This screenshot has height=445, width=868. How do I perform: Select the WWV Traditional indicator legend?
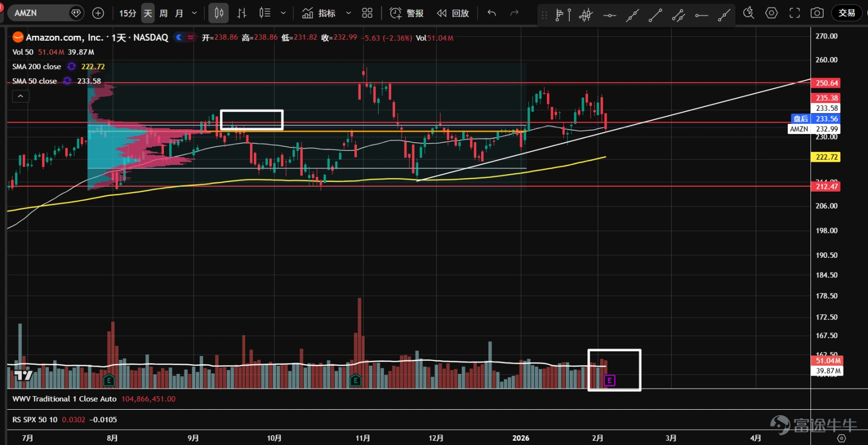point(65,399)
